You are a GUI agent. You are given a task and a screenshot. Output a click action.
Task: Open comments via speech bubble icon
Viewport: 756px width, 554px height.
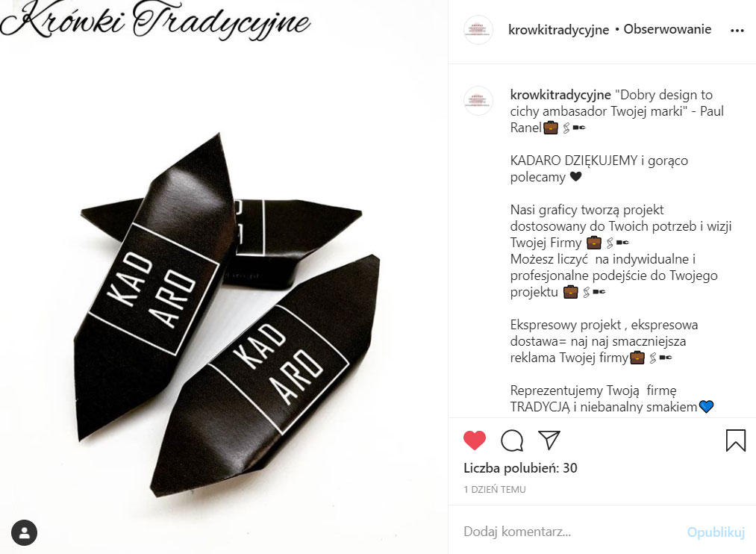point(512,441)
